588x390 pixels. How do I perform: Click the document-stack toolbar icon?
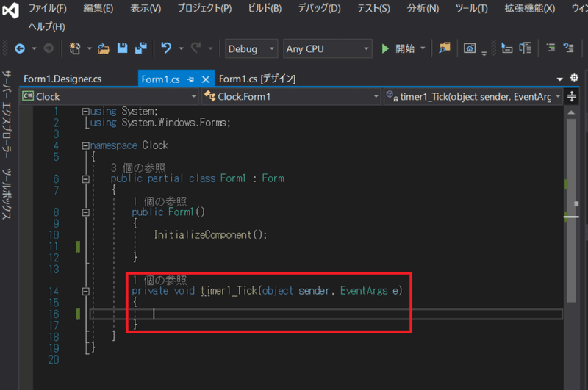point(525,48)
